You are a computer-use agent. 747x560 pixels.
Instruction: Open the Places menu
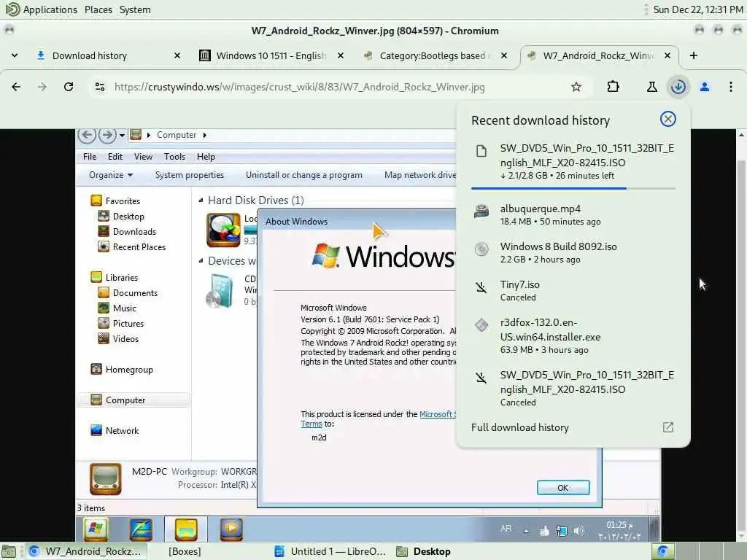pos(98,9)
